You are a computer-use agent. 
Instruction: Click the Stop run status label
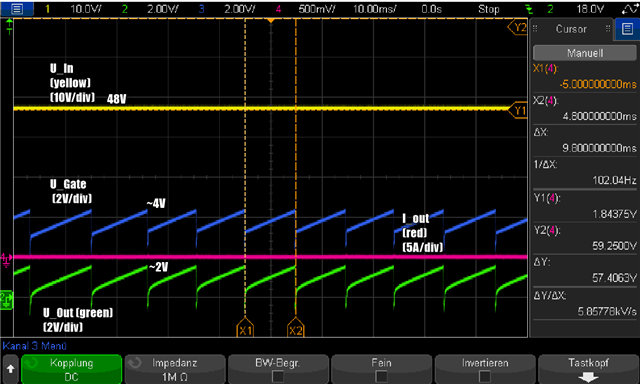(x=489, y=9)
